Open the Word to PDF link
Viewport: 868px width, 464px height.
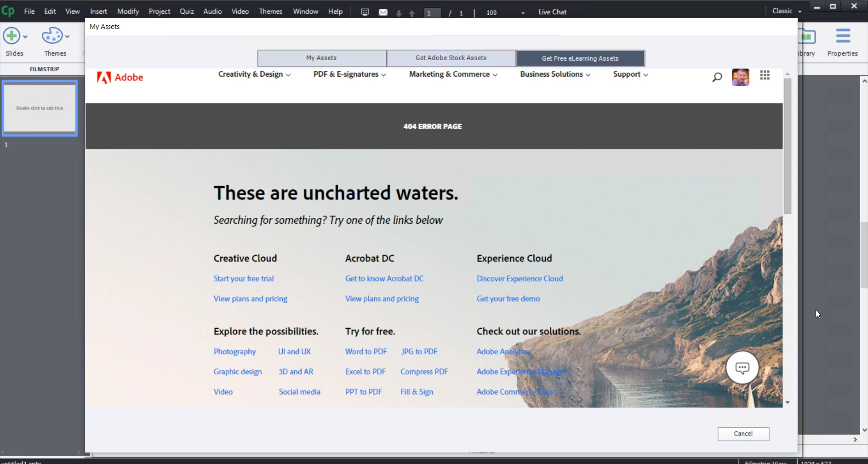pyautogui.click(x=366, y=351)
